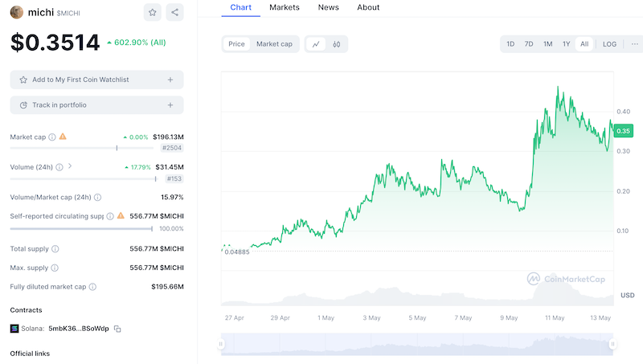Click the Solana chain logo icon
643x364 pixels.
click(14, 329)
